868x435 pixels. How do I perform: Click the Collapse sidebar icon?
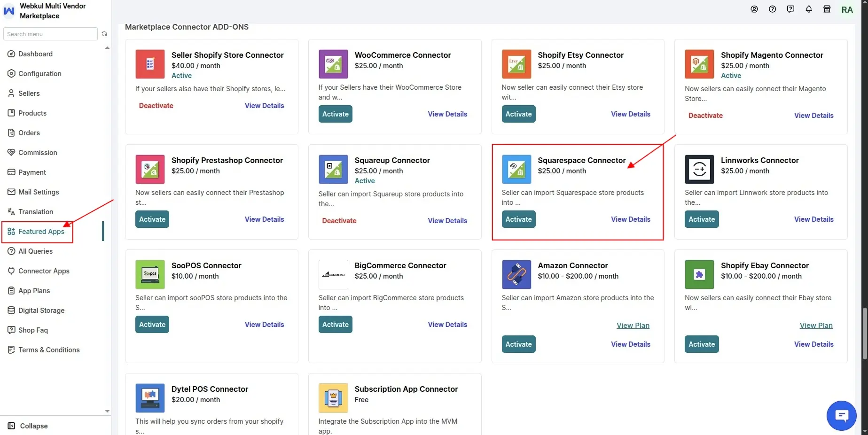tap(11, 426)
